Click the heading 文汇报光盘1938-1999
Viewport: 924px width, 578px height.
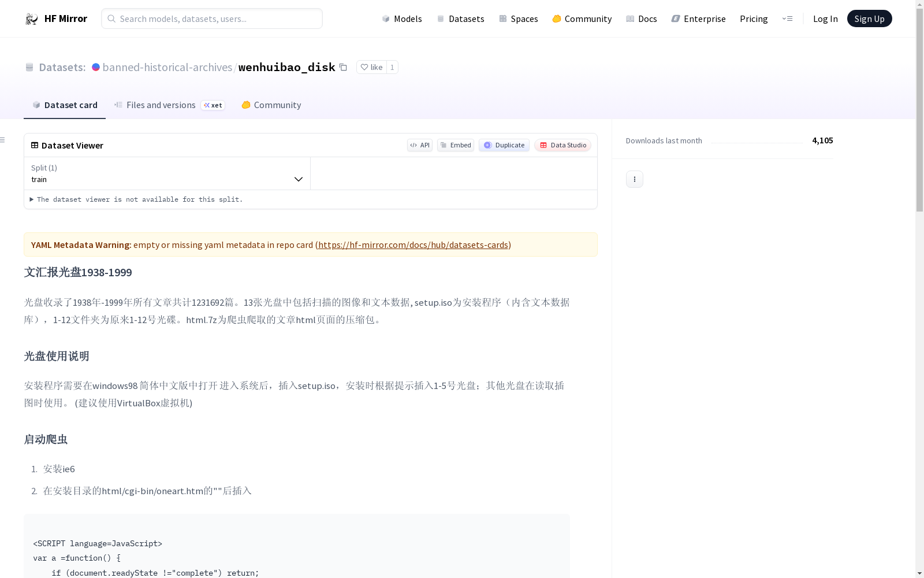click(78, 272)
